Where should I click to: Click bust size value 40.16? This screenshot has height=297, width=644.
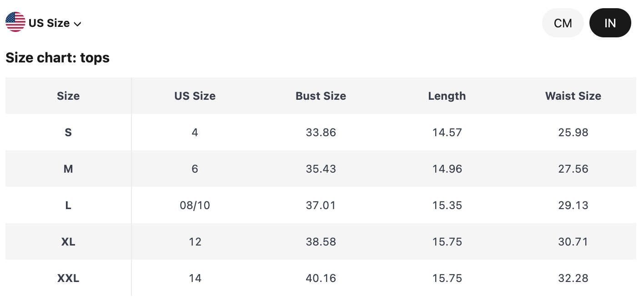pyautogui.click(x=321, y=278)
